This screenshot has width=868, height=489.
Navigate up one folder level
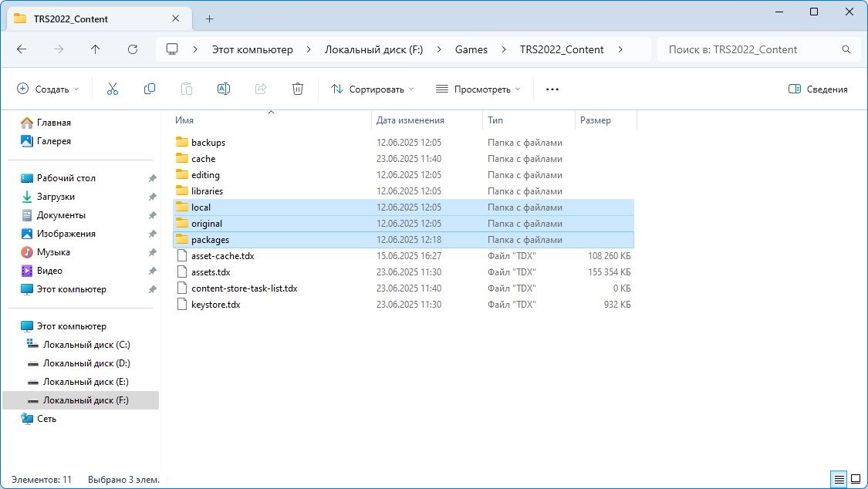click(x=95, y=49)
